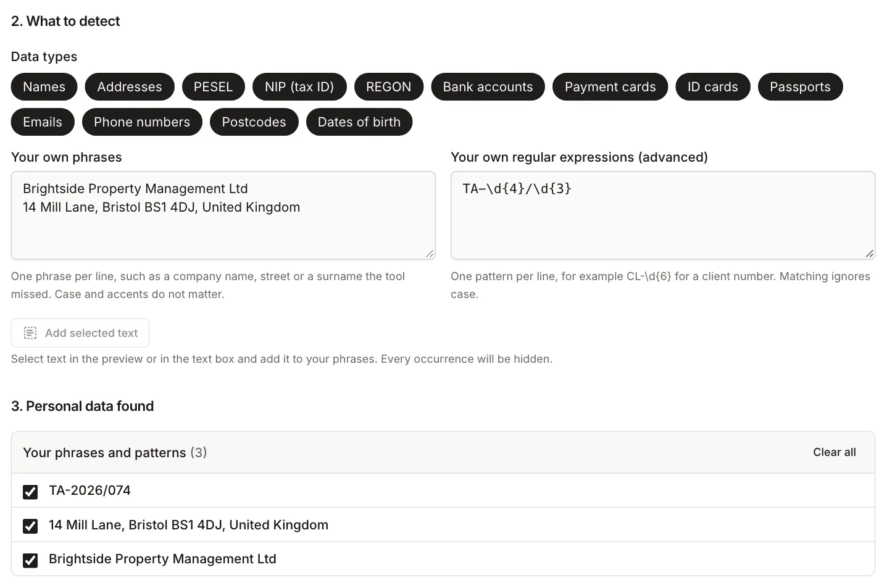The image size is (887, 588).
Task: Toggle the Bank accounts chip
Action: tap(488, 87)
